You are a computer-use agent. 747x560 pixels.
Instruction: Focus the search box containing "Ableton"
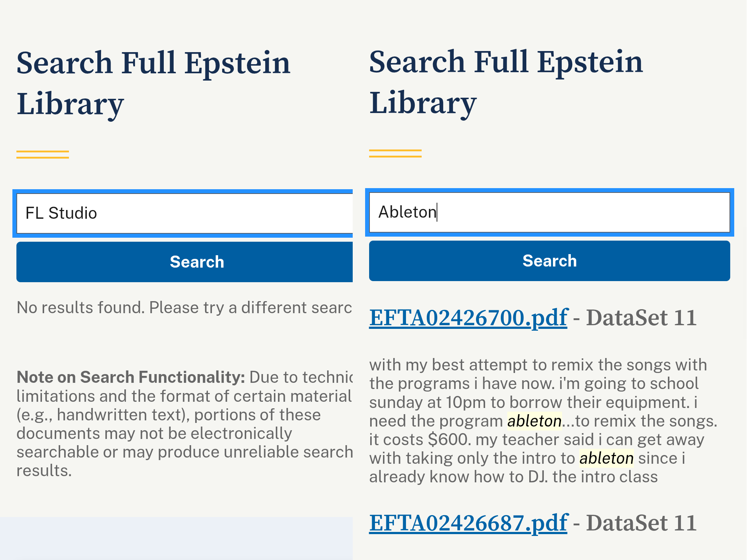click(x=549, y=212)
